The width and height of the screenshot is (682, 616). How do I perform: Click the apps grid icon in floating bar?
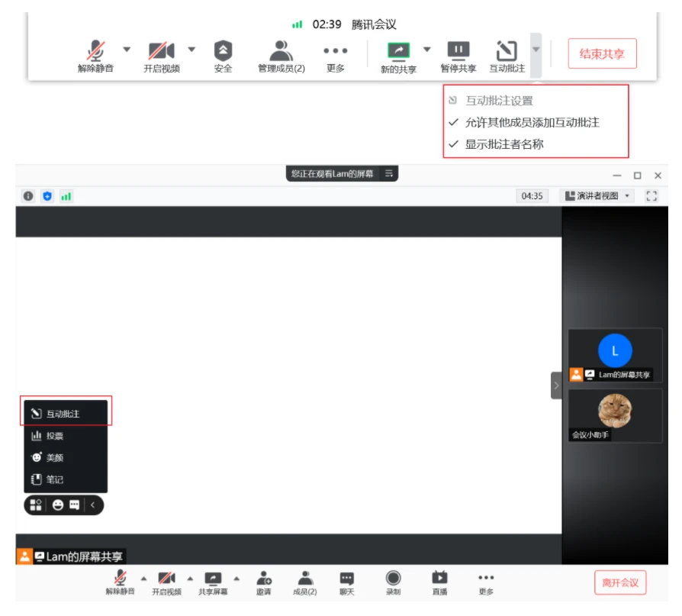(36, 505)
